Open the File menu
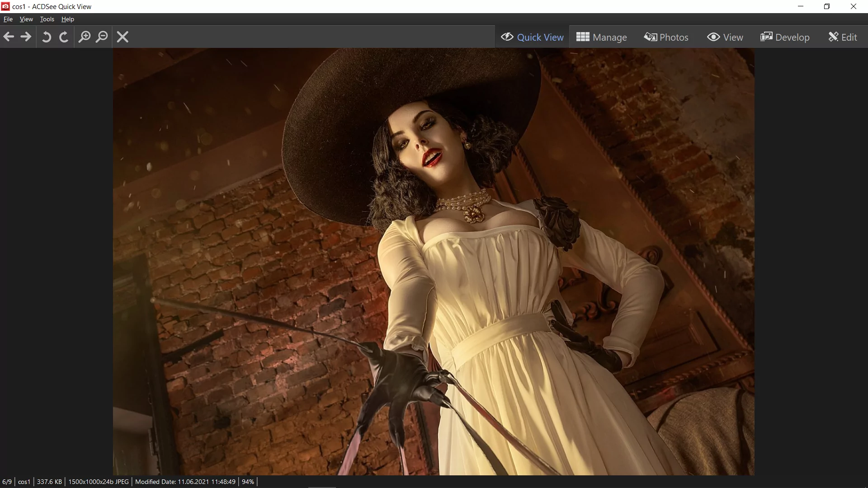Image resolution: width=868 pixels, height=488 pixels. tap(8, 19)
